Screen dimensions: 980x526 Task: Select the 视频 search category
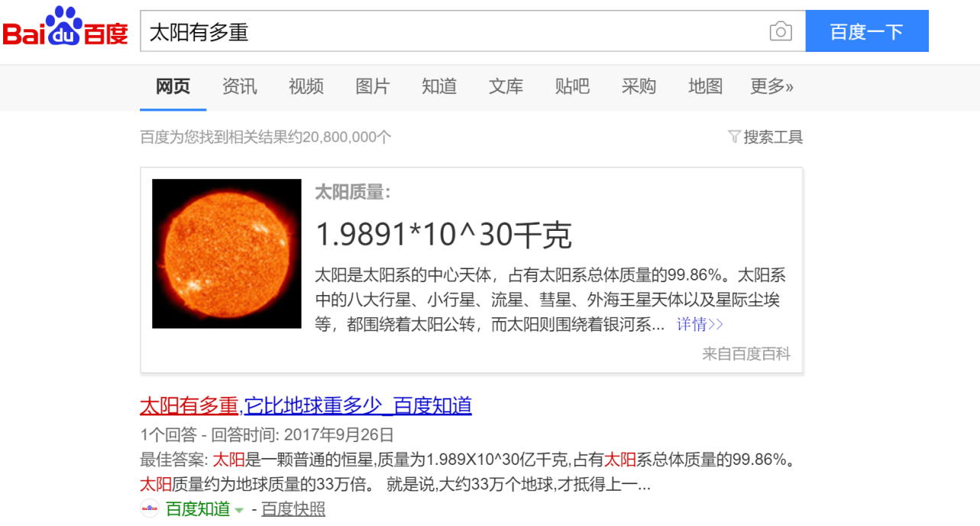306,86
